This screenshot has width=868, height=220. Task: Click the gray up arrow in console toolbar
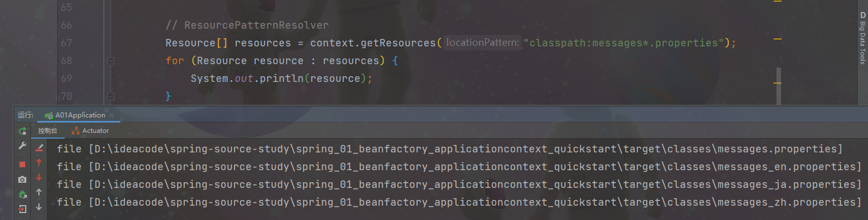click(x=39, y=192)
